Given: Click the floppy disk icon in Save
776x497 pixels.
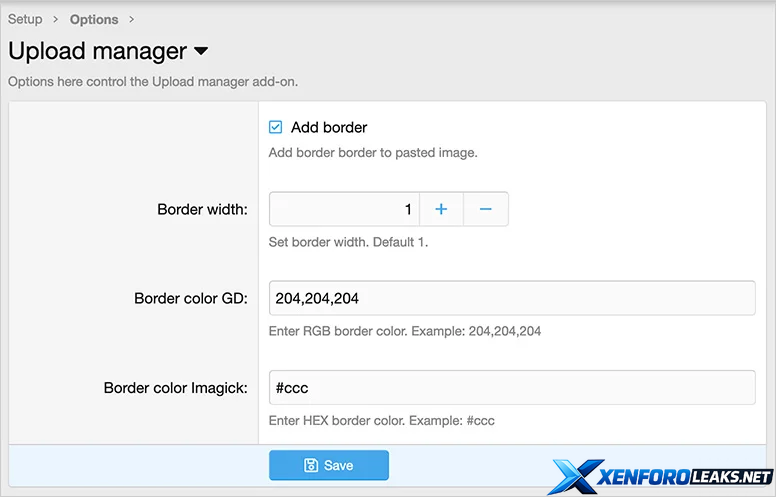Looking at the screenshot, I should 311,465.
